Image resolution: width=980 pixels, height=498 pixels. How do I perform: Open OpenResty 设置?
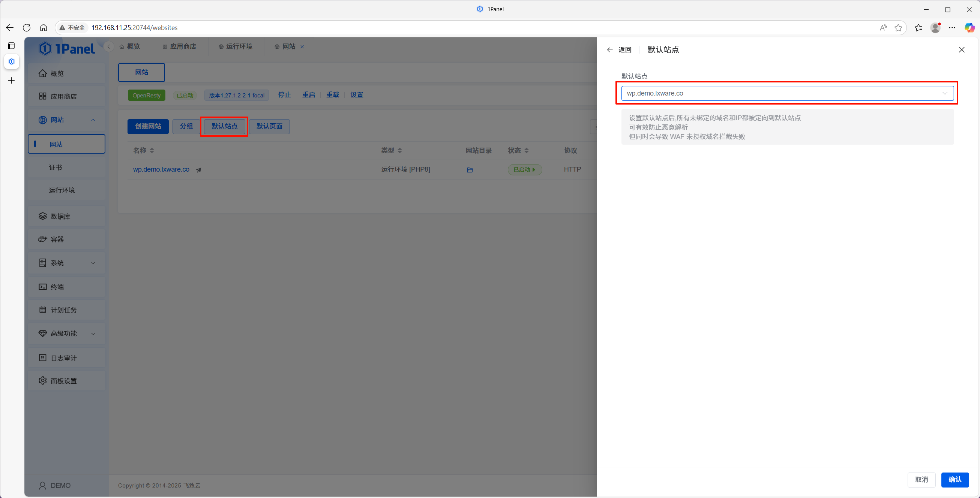[x=357, y=95]
